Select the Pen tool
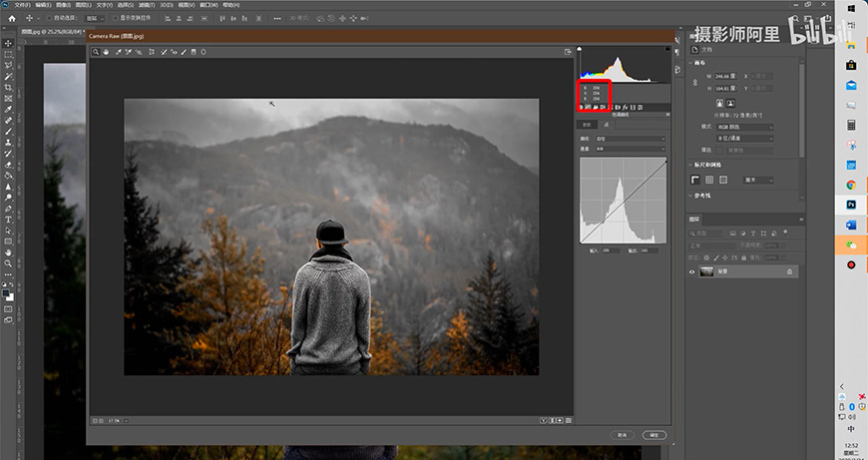Viewport: 868px width, 460px height. (8, 209)
